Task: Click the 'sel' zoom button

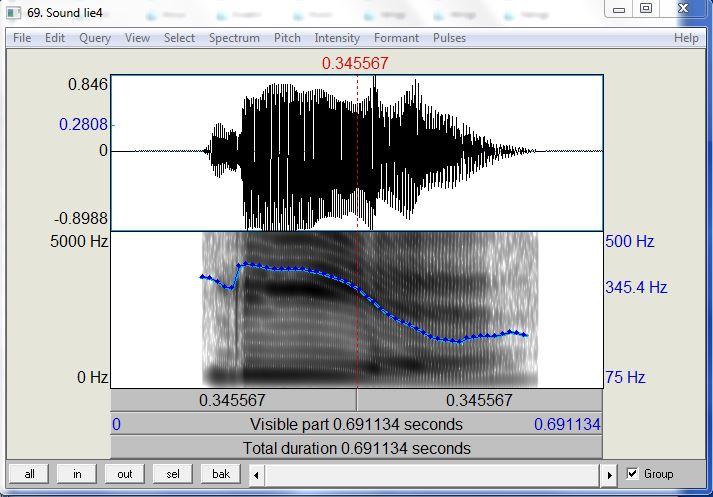Action: (x=173, y=474)
